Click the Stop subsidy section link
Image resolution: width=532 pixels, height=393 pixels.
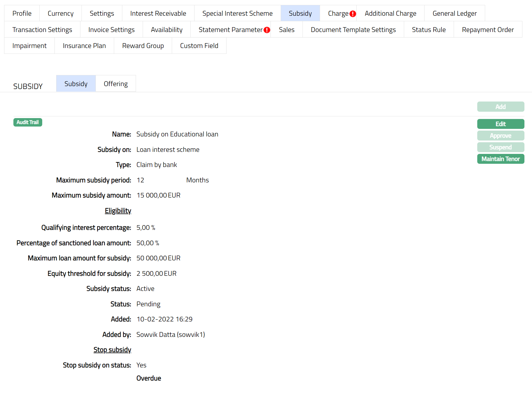point(112,350)
